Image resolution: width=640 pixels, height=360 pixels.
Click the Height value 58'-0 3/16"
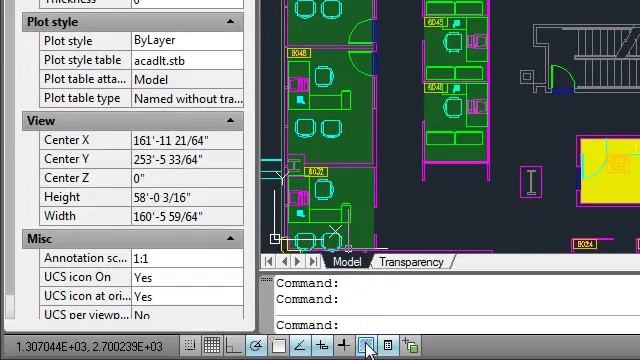coord(187,198)
